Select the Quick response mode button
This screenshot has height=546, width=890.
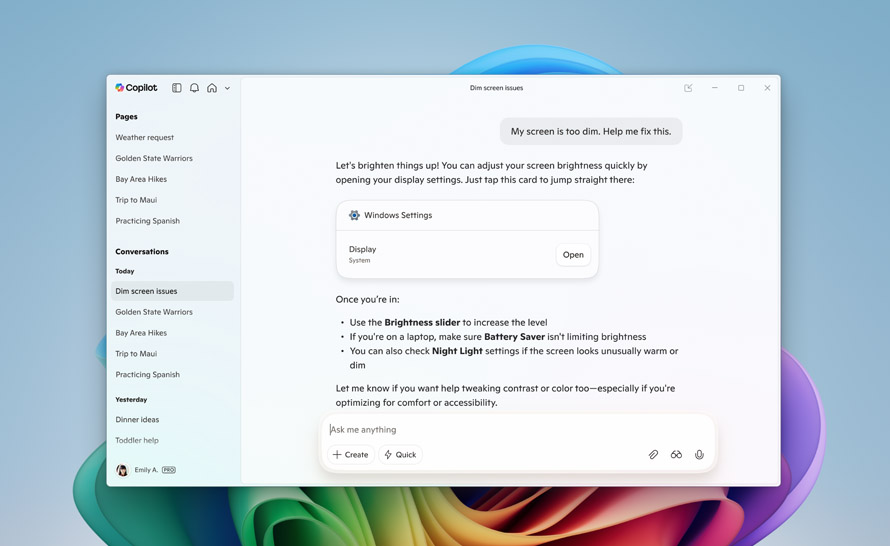[x=400, y=455]
